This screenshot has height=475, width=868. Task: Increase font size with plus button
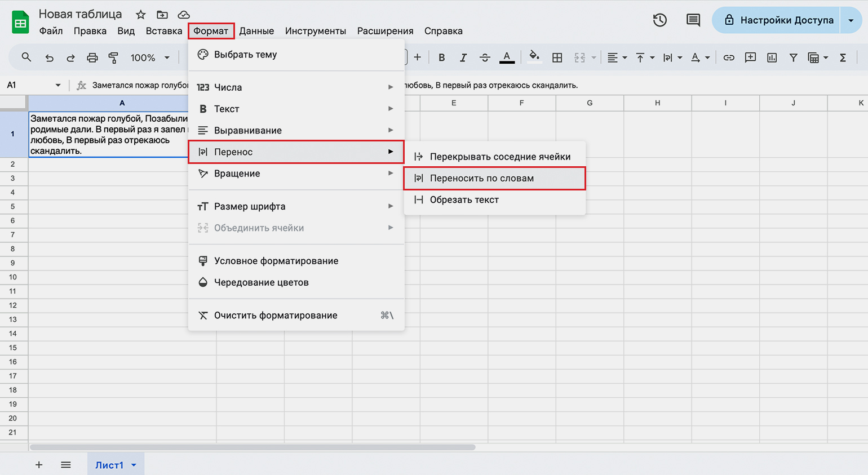click(417, 57)
